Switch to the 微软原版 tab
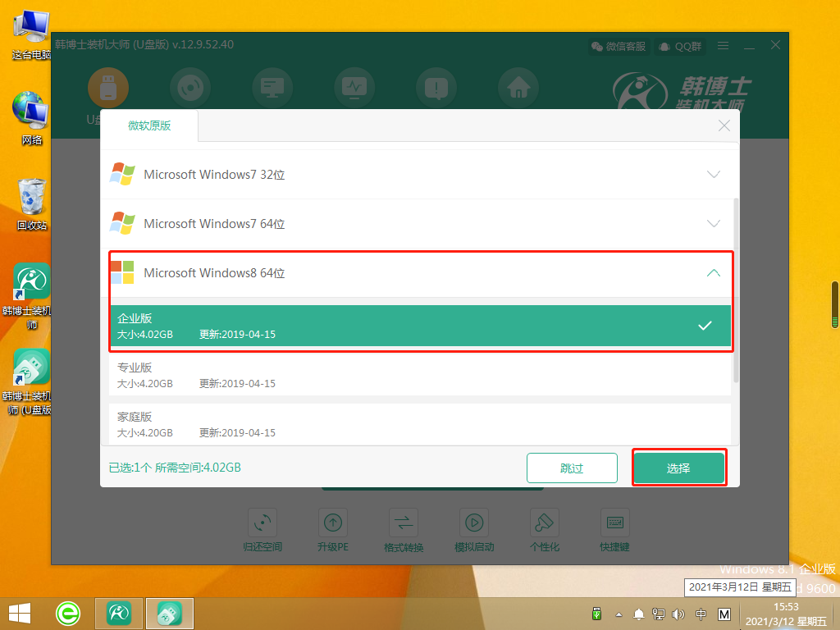Screen dimensions: 840x630 tap(149, 126)
